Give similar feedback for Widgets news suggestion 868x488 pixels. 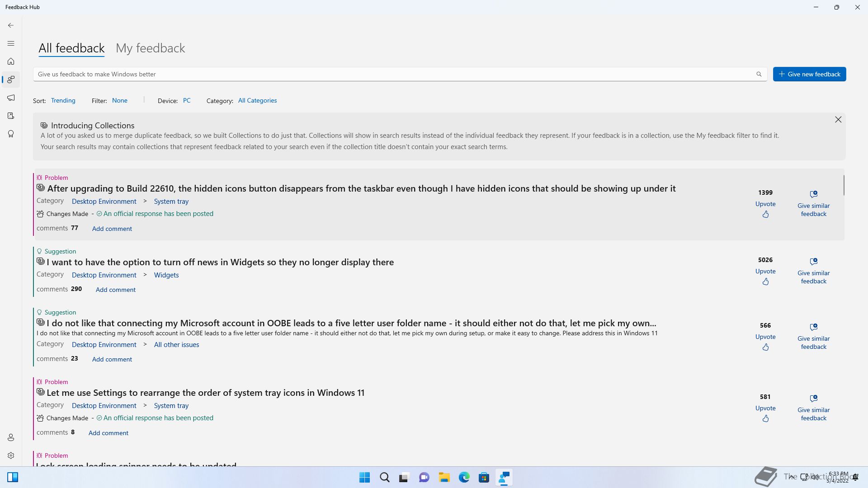pyautogui.click(x=814, y=271)
